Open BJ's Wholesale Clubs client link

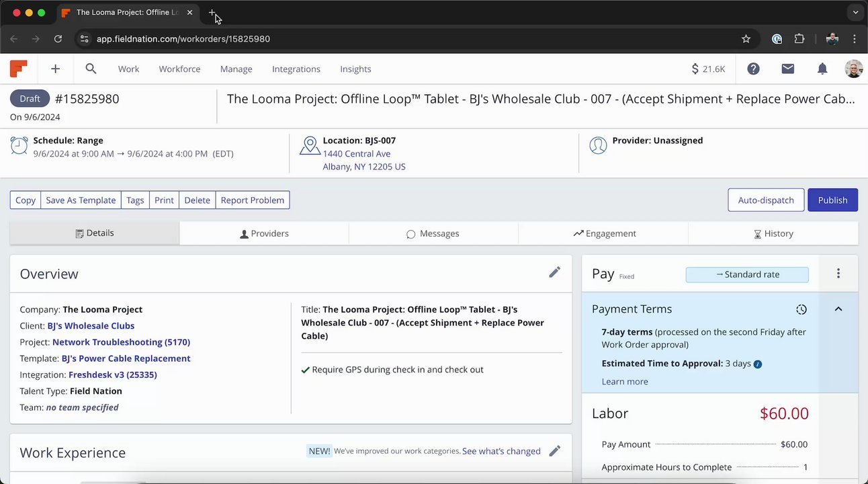click(x=91, y=325)
